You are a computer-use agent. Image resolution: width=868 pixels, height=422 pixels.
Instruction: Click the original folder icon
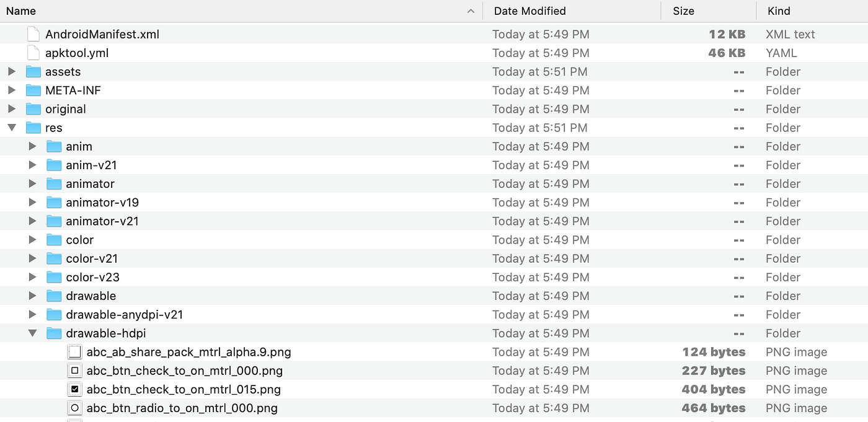click(x=33, y=109)
